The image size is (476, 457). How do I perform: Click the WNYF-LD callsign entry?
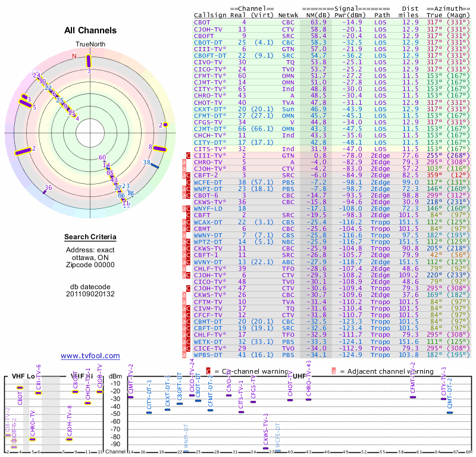pyautogui.click(x=208, y=208)
